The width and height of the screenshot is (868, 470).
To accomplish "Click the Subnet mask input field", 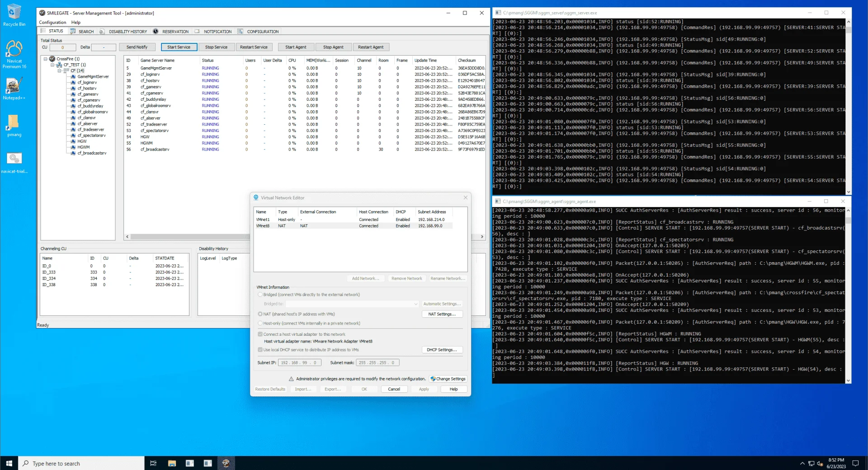I will click(377, 362).
